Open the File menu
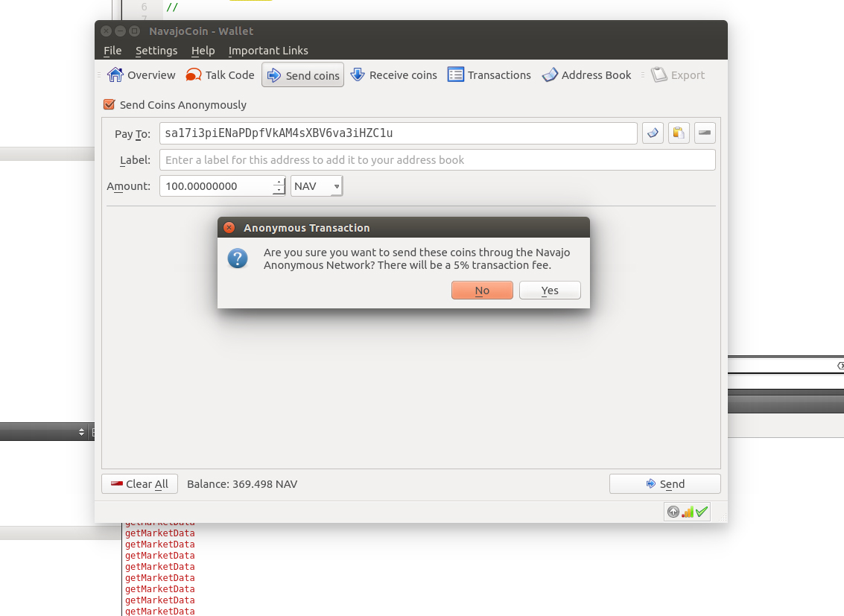 (x=112, y=51)
